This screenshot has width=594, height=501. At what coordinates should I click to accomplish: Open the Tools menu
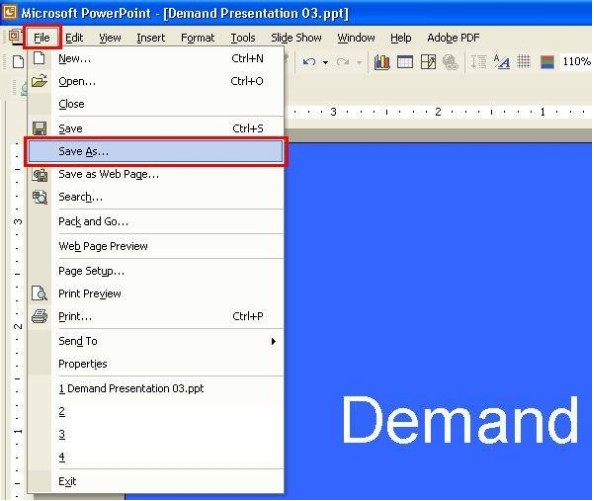(243, 37)
